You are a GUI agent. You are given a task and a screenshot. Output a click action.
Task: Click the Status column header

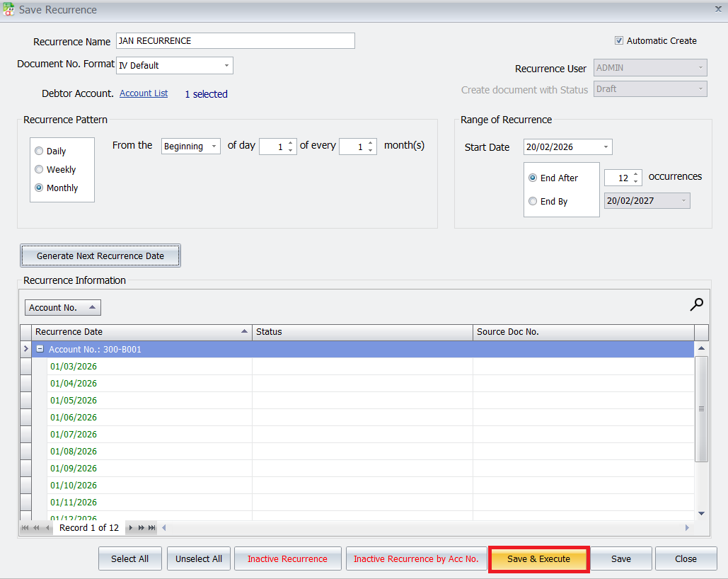click(362, 332)
